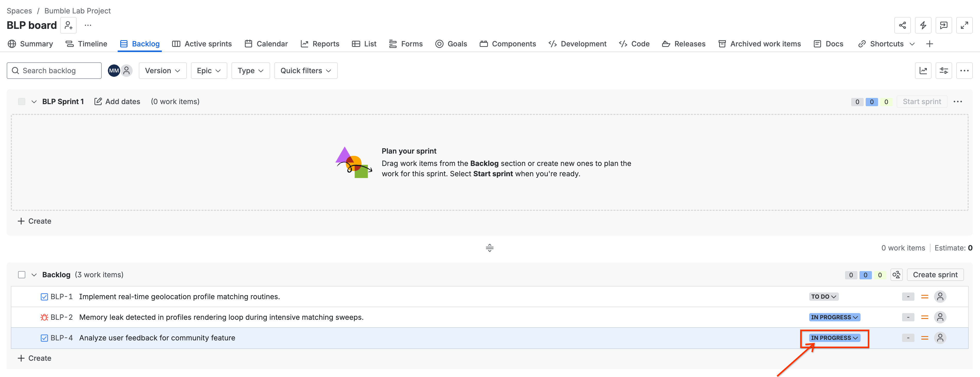Open the Quick filters dropdown

pyautogui.click(x=306, y=71)
